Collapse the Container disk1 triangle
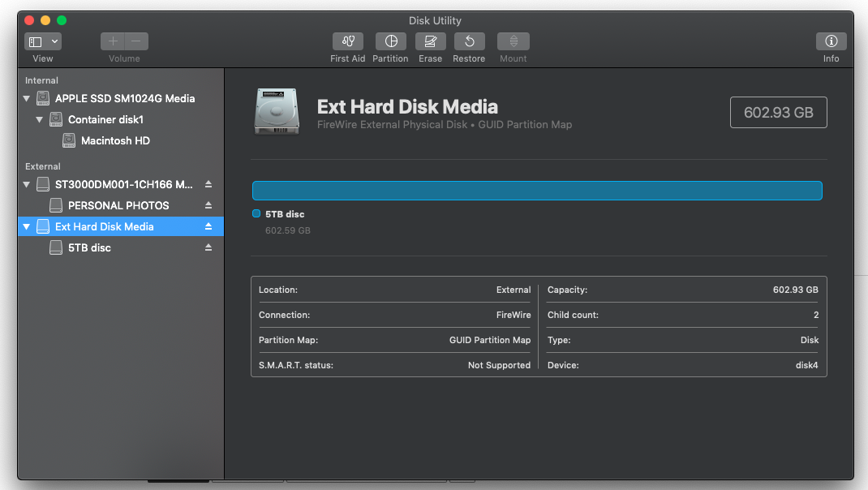The height and width of the screenshot is (490, 868). pyautogui.click(x=39, y=119)
